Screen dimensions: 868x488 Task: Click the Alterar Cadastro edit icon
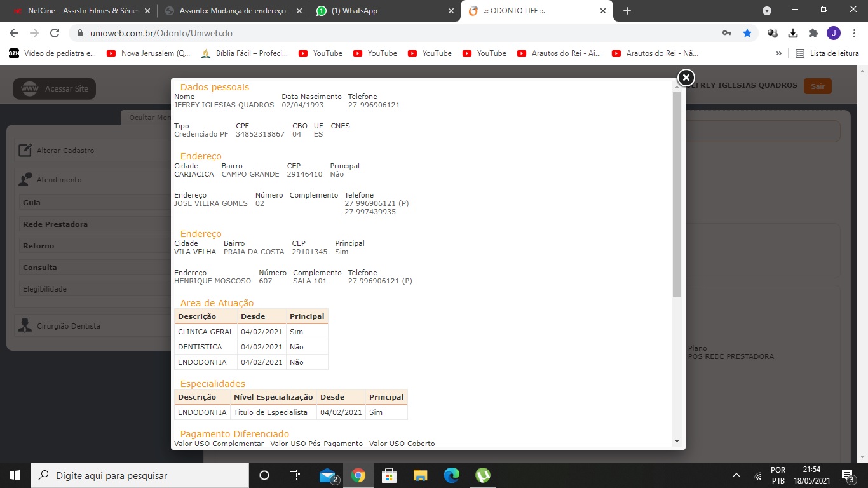pyautogui.click(x=25, y=151)
